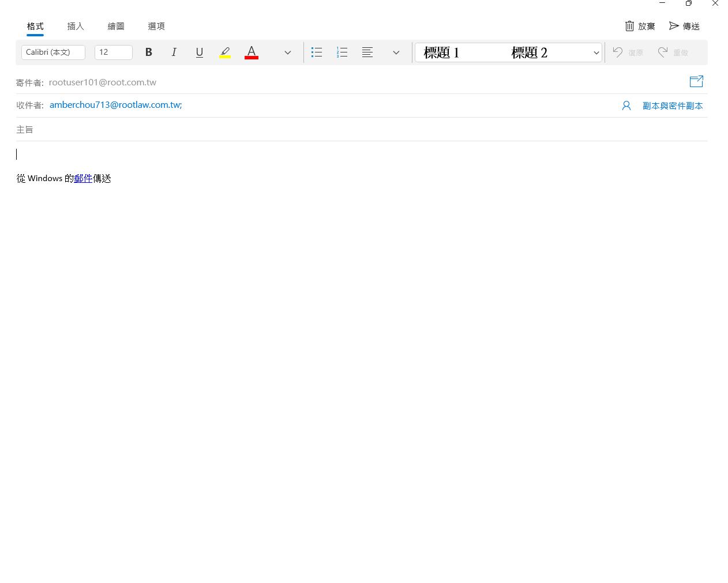
Task: Open the font name box Calibri
Action: tap(53, 52)
